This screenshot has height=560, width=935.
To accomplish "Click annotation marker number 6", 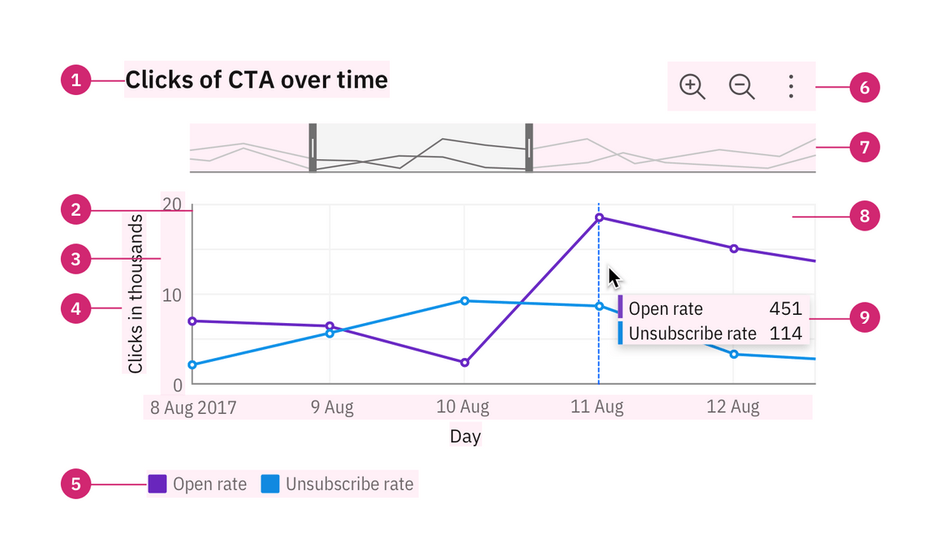I will 864,87.
